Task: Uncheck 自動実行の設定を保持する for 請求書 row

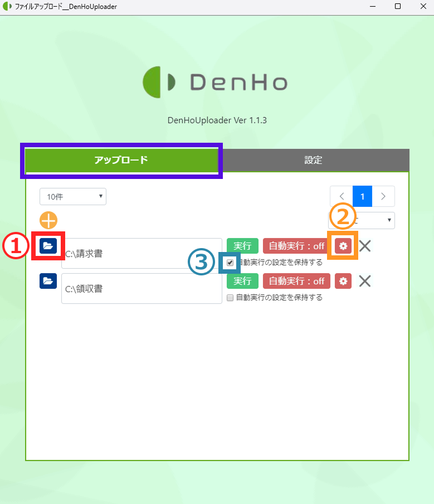Action: [x=230, y=263]
